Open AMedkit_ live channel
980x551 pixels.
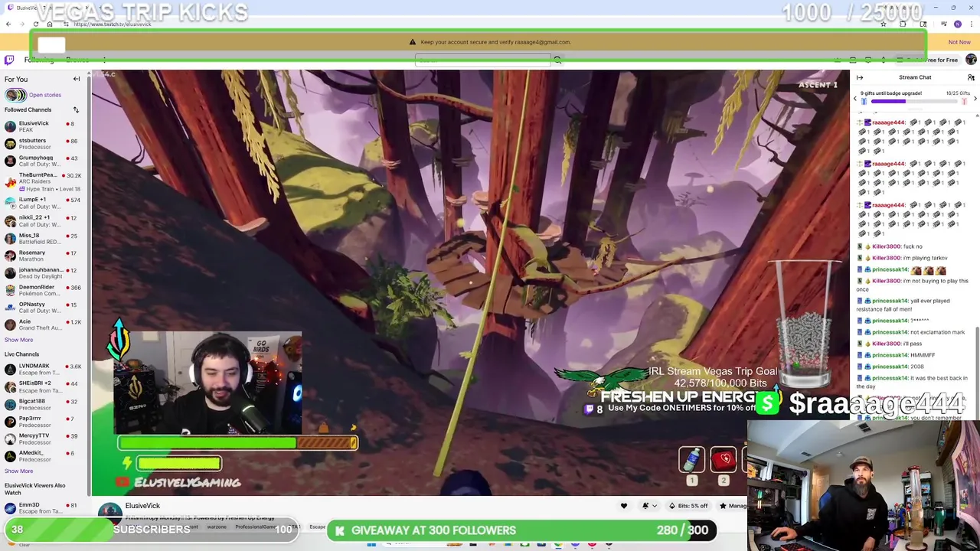coord(43,456)
